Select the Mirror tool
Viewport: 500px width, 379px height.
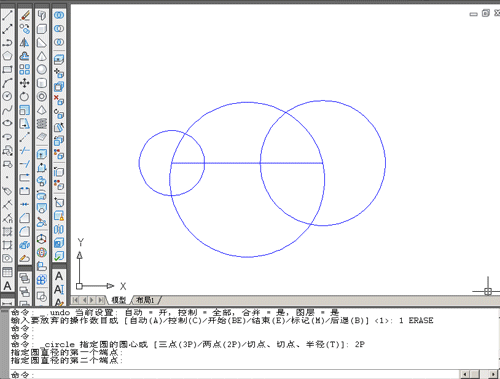click(24, 43)
